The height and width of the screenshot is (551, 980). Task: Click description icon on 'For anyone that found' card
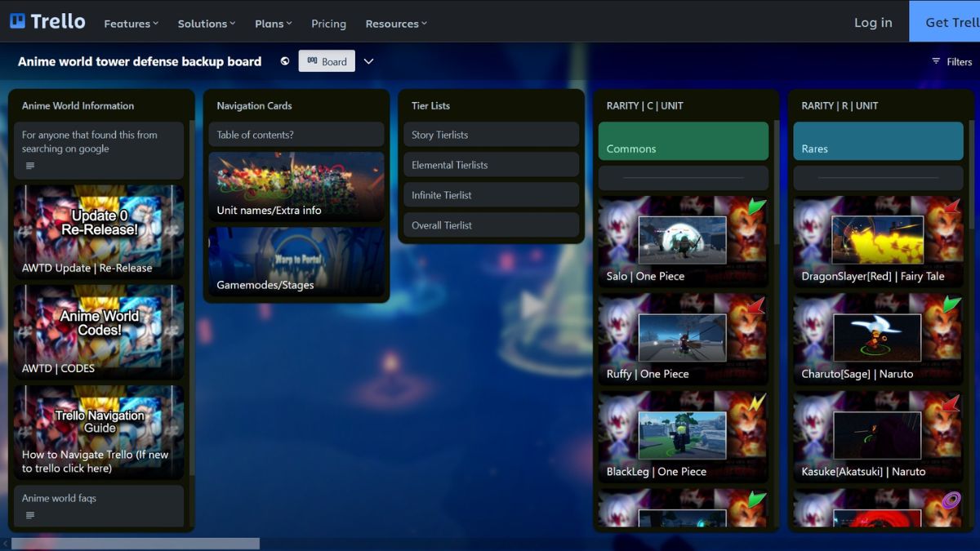[x=30, y=166]
